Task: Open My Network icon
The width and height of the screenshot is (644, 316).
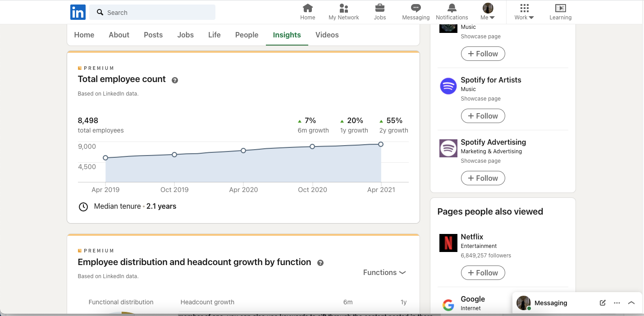Action: point(343,8)
